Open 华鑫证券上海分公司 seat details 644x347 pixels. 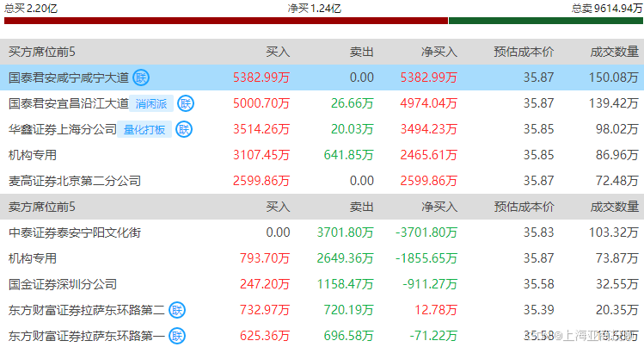coord(63,129)
